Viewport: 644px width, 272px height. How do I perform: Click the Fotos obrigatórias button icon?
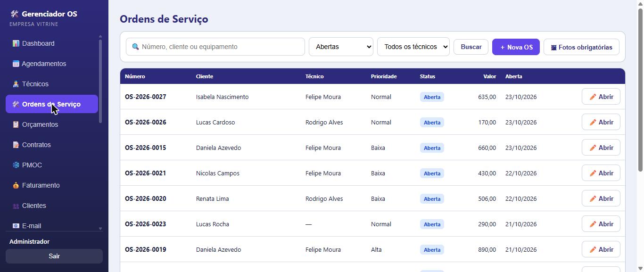tap(554, 47)
